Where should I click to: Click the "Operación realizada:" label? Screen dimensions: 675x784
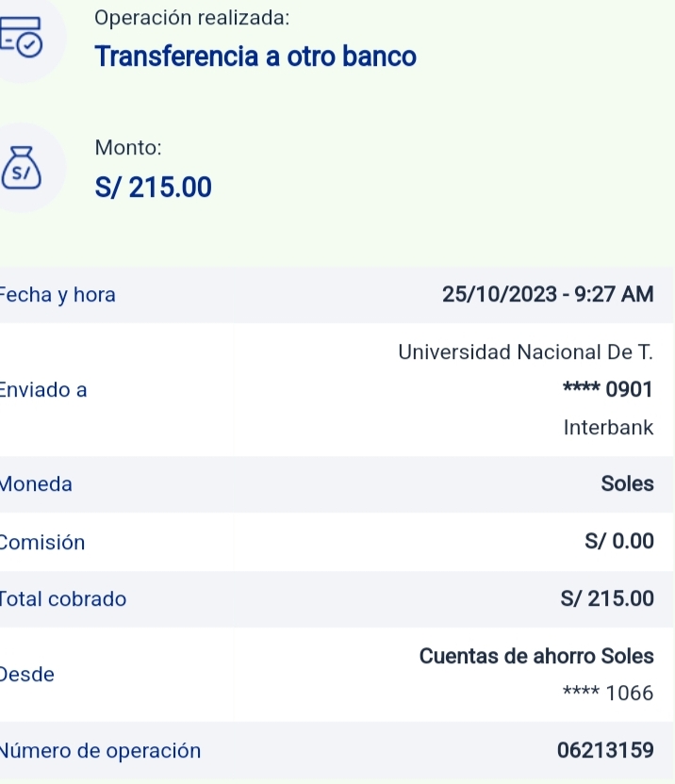pyautogui.click(x=192, y=18)
